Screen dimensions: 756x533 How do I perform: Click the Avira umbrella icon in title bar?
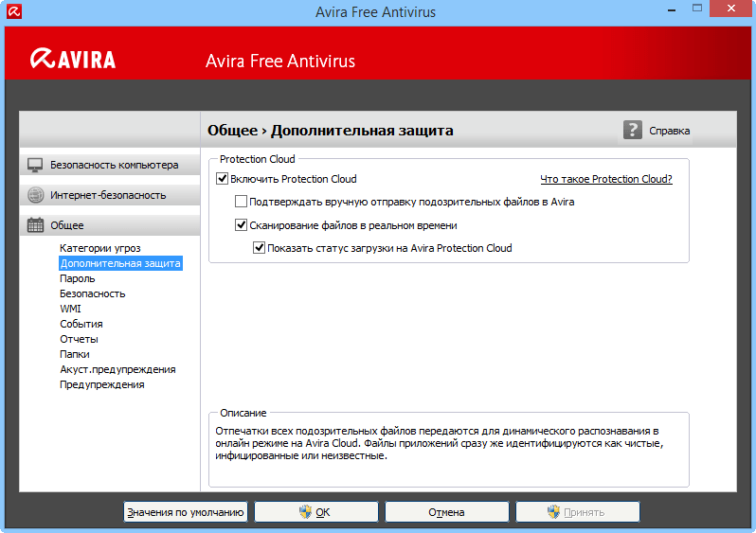(x=14, y=11)
